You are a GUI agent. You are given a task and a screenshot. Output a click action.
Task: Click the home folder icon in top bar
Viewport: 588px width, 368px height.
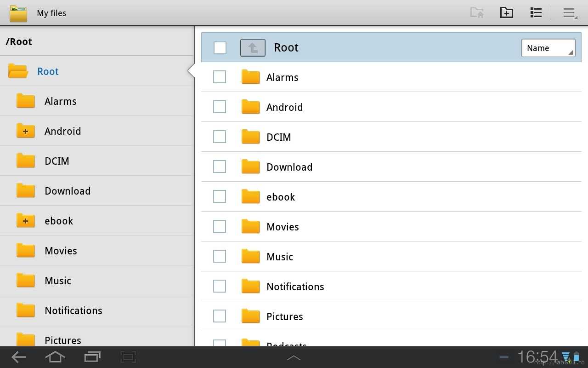477,13
